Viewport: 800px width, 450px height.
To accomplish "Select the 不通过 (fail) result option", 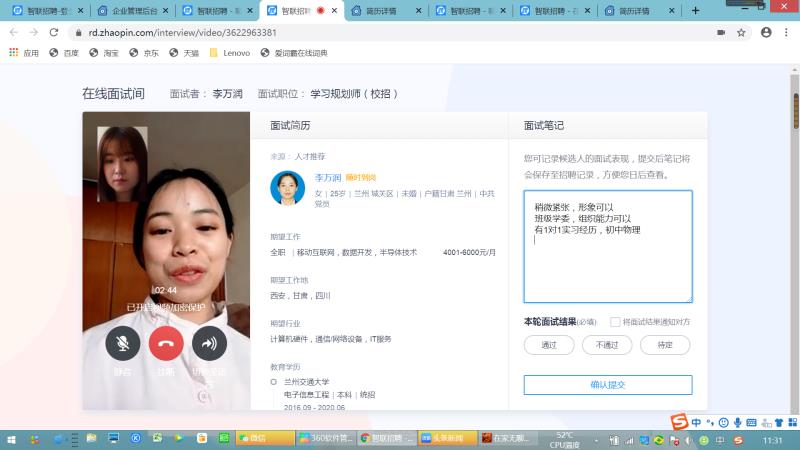I will point(607,345).
